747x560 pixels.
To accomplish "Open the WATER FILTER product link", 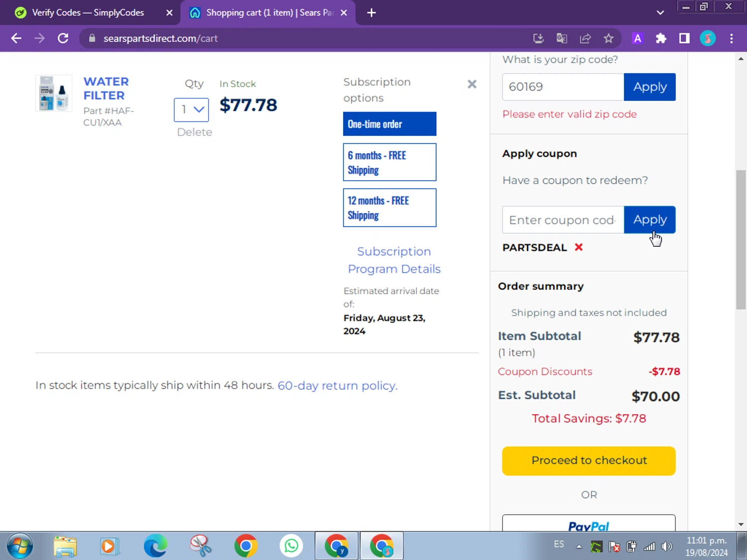I will point(106,89).
